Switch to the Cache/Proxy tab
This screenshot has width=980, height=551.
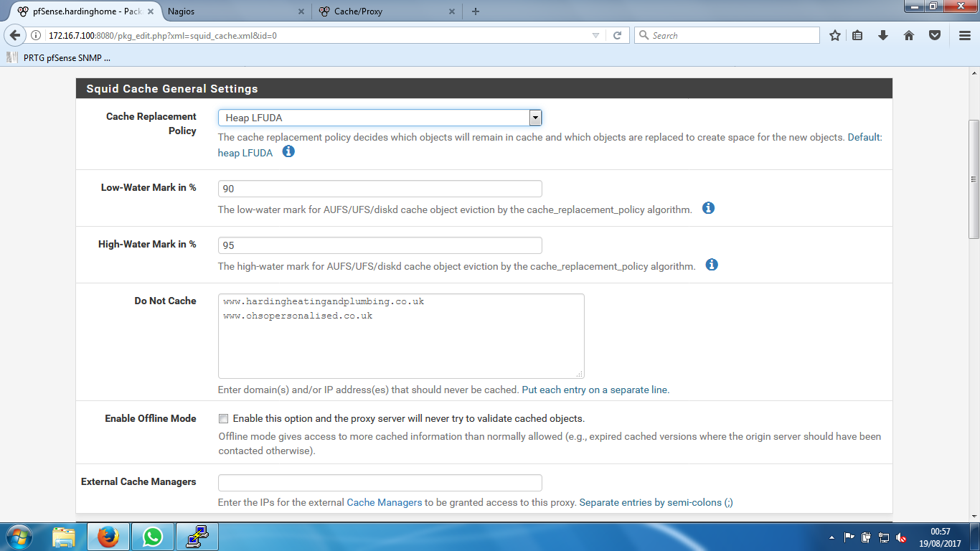[386, 11]
